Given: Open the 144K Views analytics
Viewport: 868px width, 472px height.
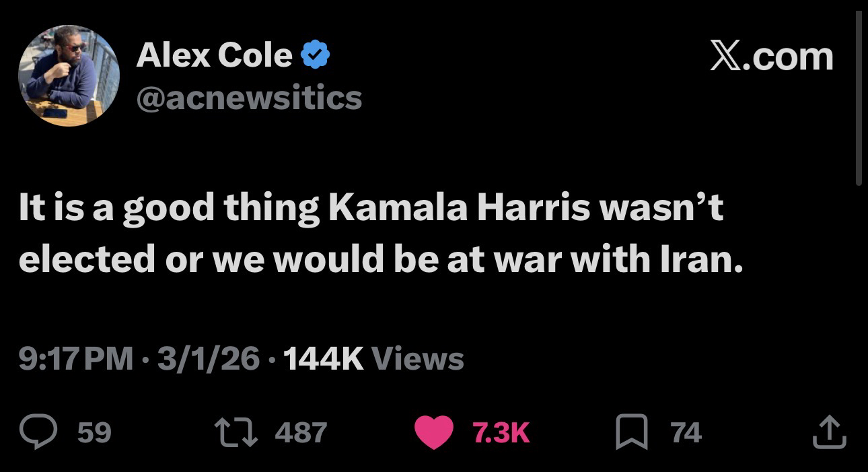Looking at the screenshot, I should (373, 358).
